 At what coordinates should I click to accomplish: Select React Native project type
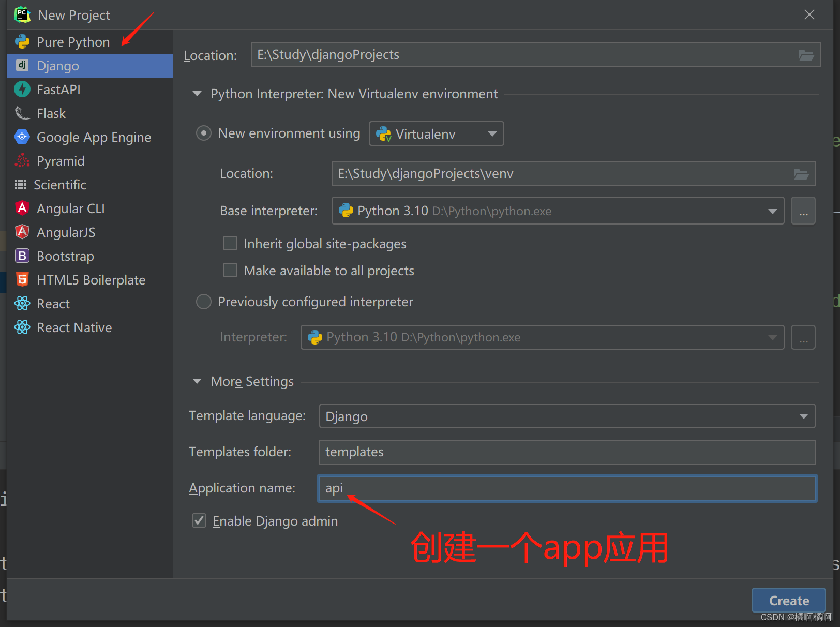[x=90, y=327]
